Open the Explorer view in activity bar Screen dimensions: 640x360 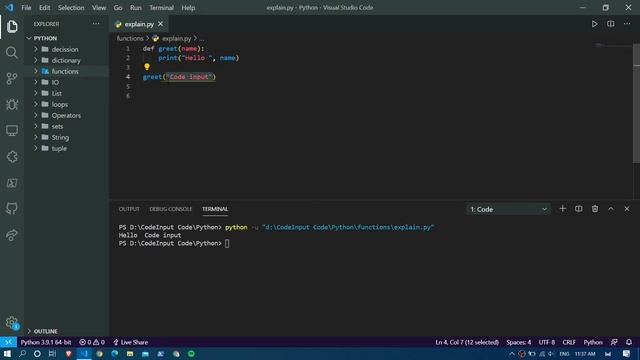coord(12,27)
